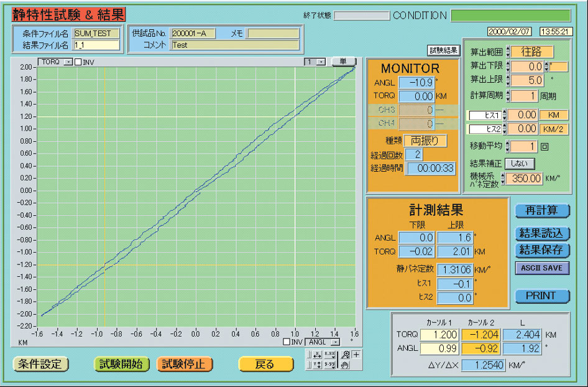Click the 算出範囲 stepper arrows
Image resolution: width=588 pixels, height=387 pixels.
508,52
